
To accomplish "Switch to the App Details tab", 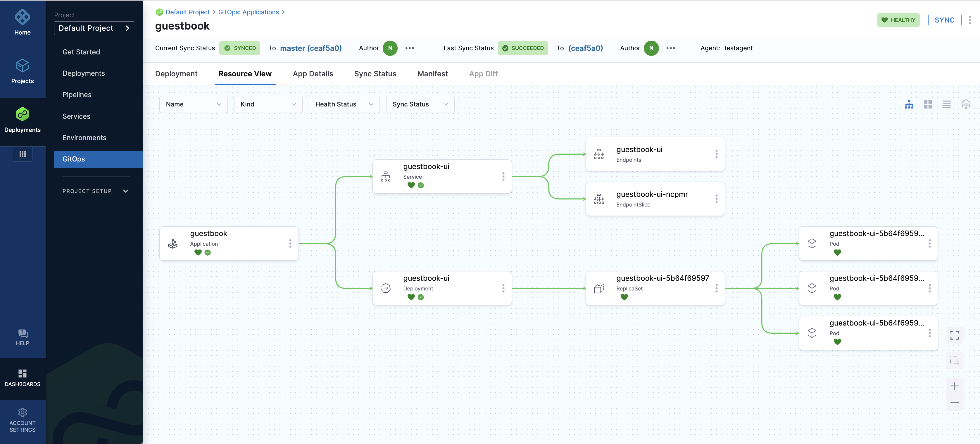I will (x=313, y=74).
